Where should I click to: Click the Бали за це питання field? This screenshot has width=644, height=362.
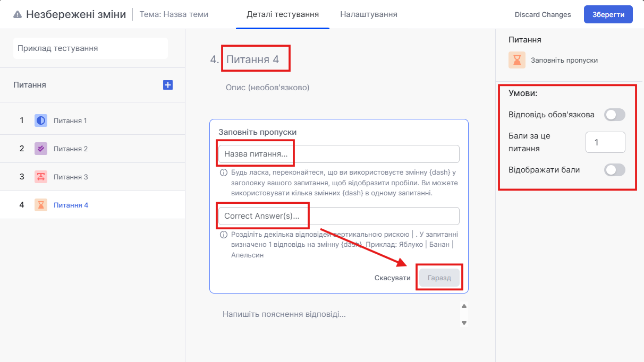click(x=605, y=142)
